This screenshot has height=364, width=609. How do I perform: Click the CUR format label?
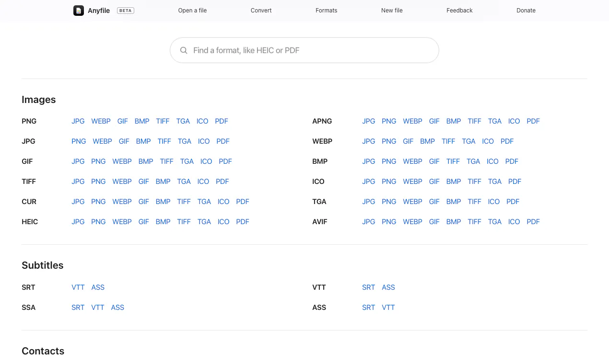pyautogui.click(x=29, y=202)
